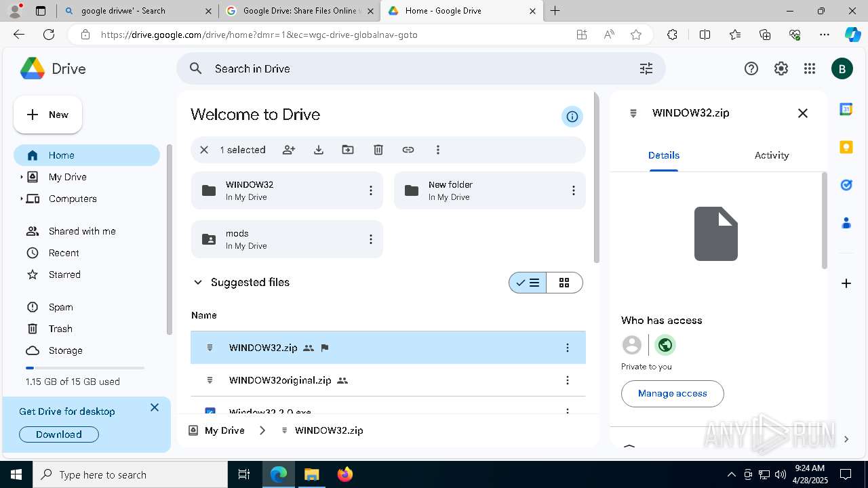The image size is (868, 488).
Task: Open File Explorer from the taskbar
Action: tap(311, 474)
